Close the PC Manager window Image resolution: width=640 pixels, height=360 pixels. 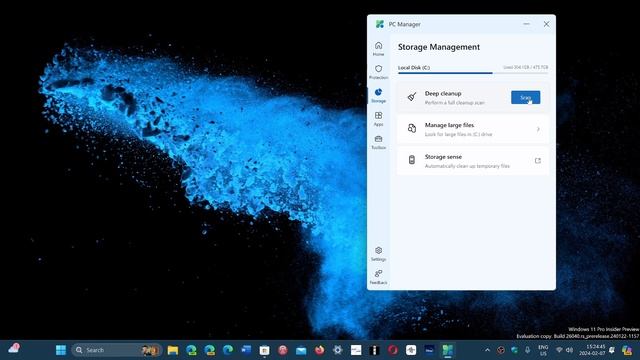(x=546, y=24)
